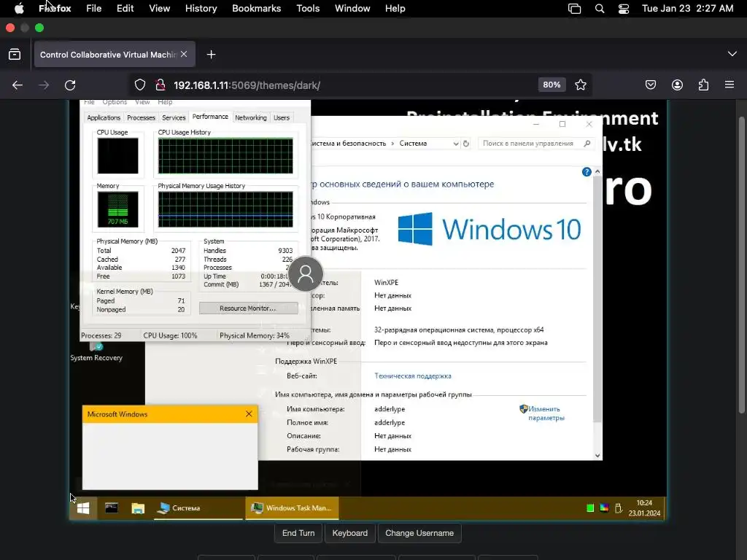Click the macOS date and time
This screenshot has width=747, height=560.
click(687, 9)
